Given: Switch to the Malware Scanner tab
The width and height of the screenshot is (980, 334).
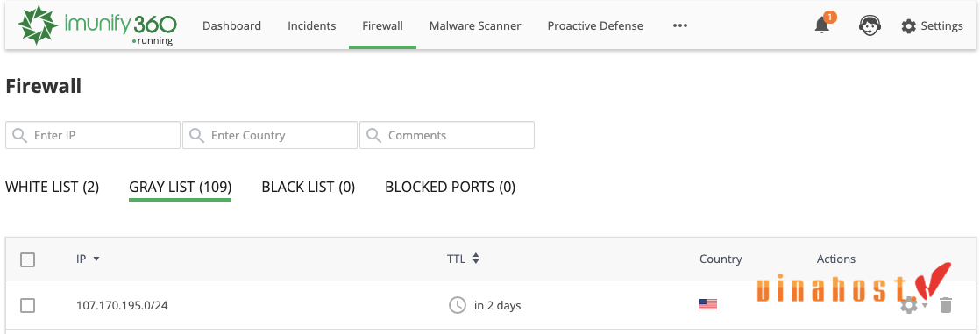Looking at the screenshot, I should pos(475,25).
